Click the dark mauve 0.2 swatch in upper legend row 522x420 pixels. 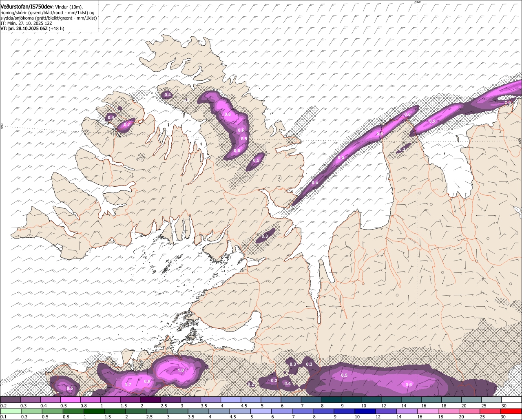click(x=10, y=400)
